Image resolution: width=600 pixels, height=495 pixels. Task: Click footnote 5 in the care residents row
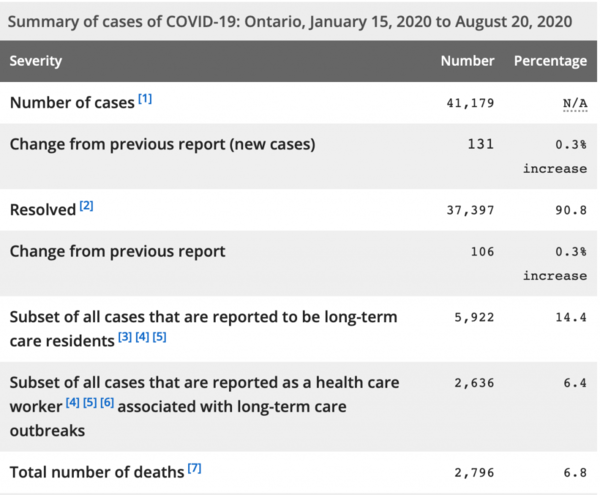160,337
